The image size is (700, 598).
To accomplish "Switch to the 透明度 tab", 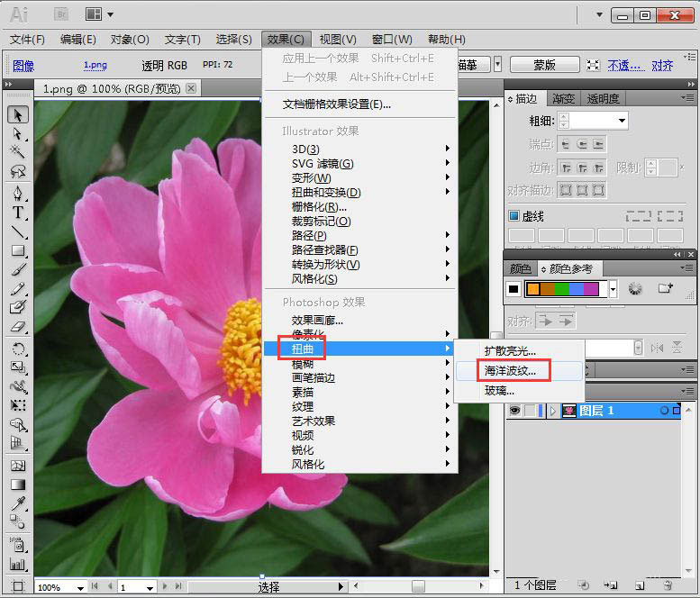I will (603, 98).
